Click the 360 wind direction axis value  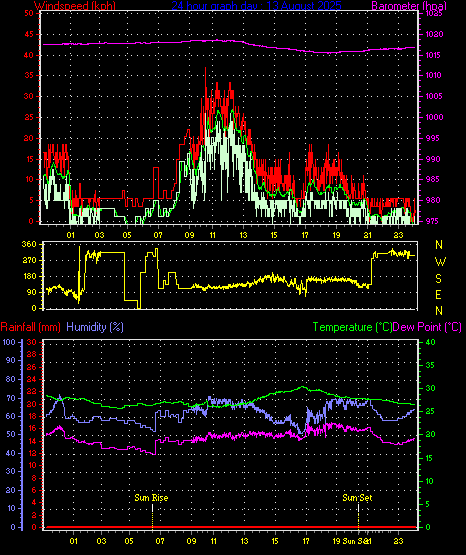point(29,244)
